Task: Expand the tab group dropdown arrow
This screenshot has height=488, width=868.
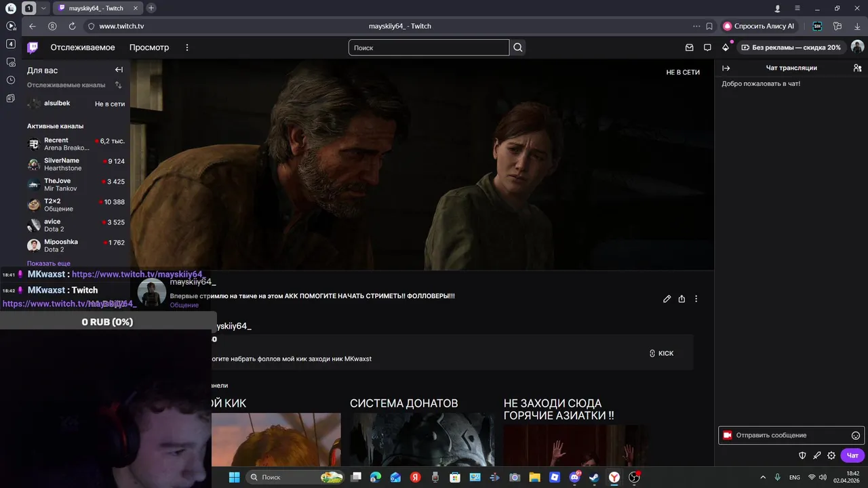Action: pyautogui.click(x=44, y=8)
